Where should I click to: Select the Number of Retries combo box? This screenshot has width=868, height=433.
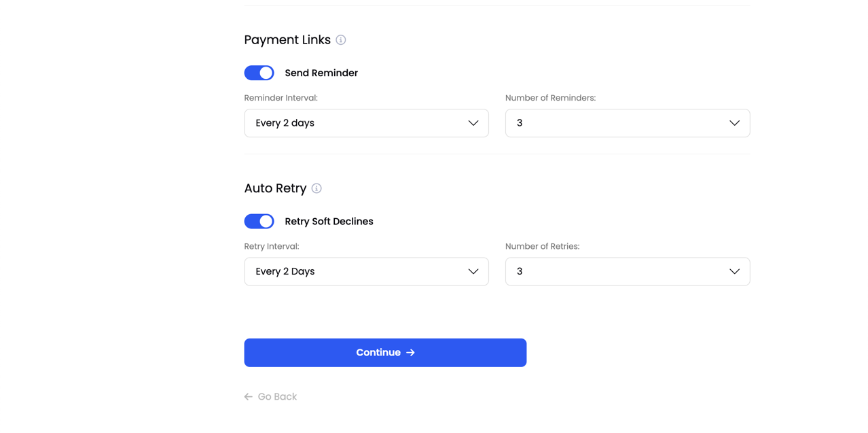pos(627,271)
